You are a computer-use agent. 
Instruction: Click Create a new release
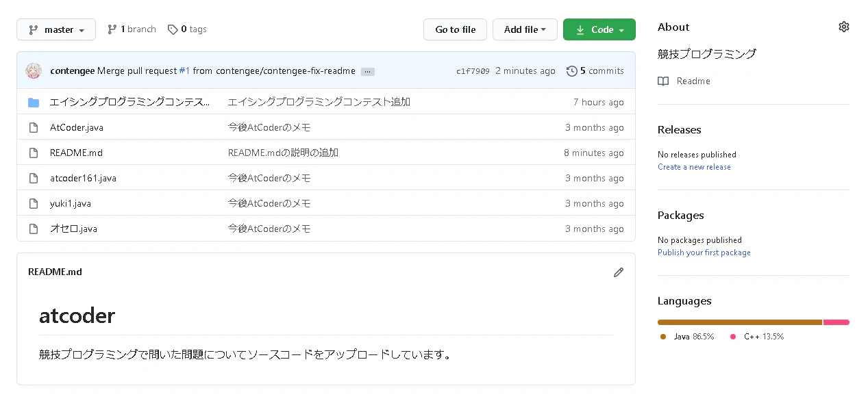694,167
